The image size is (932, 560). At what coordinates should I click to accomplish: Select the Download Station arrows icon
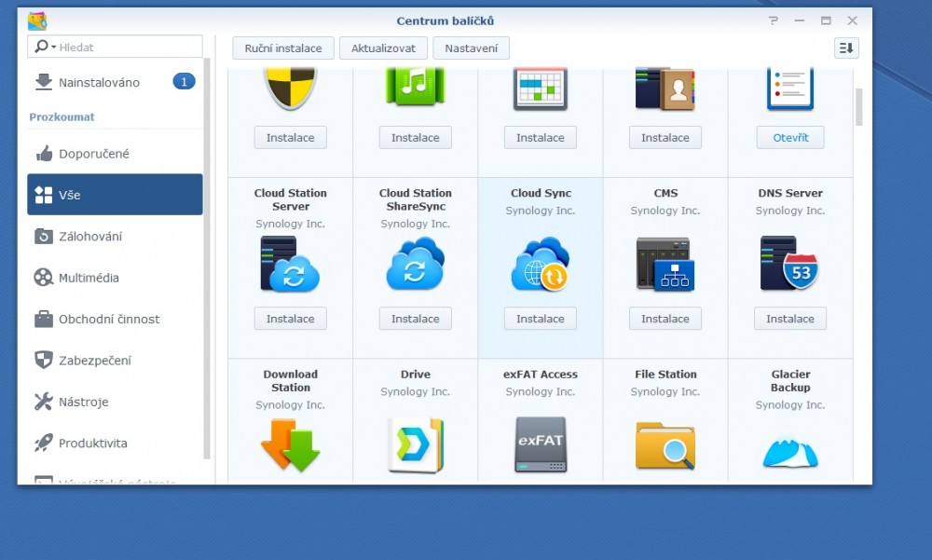coord(290,444)
